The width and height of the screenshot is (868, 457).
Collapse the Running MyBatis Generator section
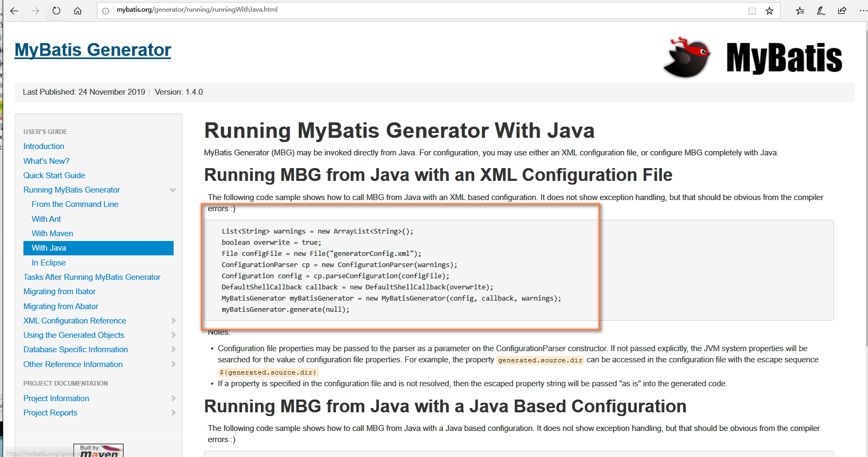[x=173, y=190]
